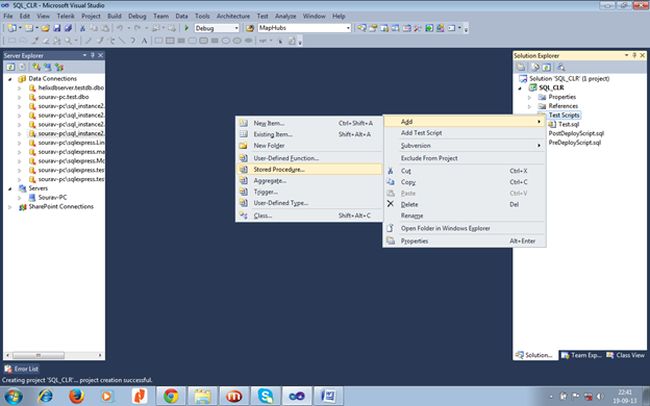Open the Visual Studio taskbar icon

(x=297, y=396)
